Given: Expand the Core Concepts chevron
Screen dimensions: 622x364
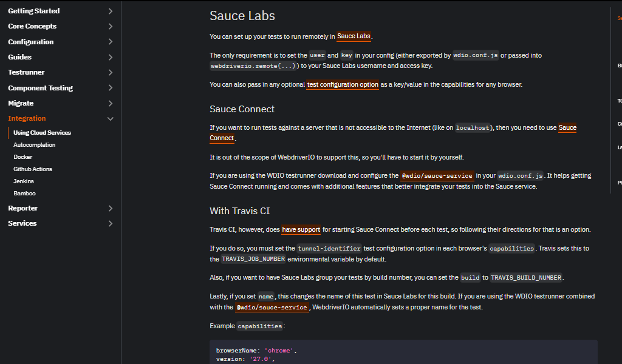Looking at the screenshot, I should pos(111,26).
